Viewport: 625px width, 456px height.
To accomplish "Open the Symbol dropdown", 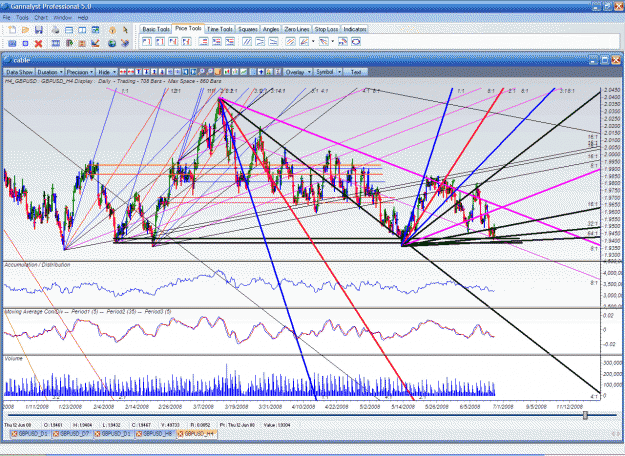I will (328, 72).
